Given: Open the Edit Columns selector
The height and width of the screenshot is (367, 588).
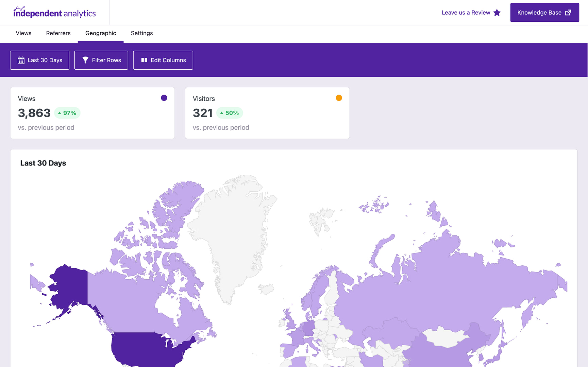Looking at the screenshot, I should pyautogui.click(x=163, y=60).
